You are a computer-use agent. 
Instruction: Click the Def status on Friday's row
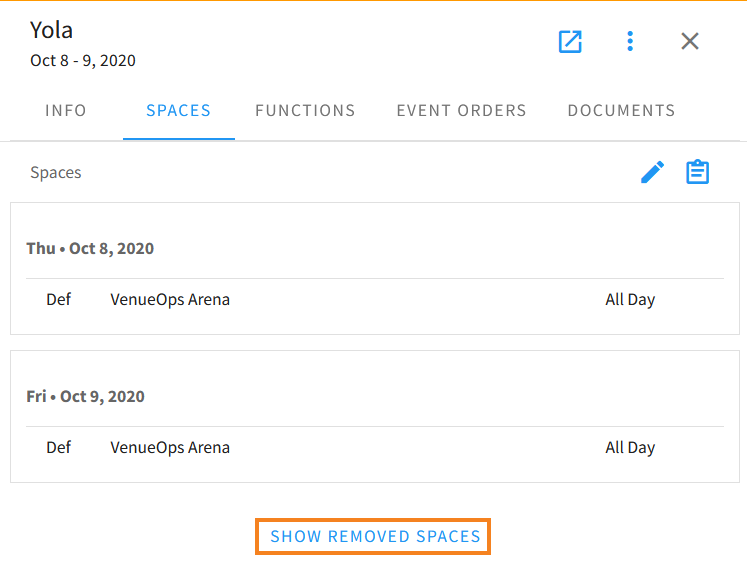[x=59, y=447]
